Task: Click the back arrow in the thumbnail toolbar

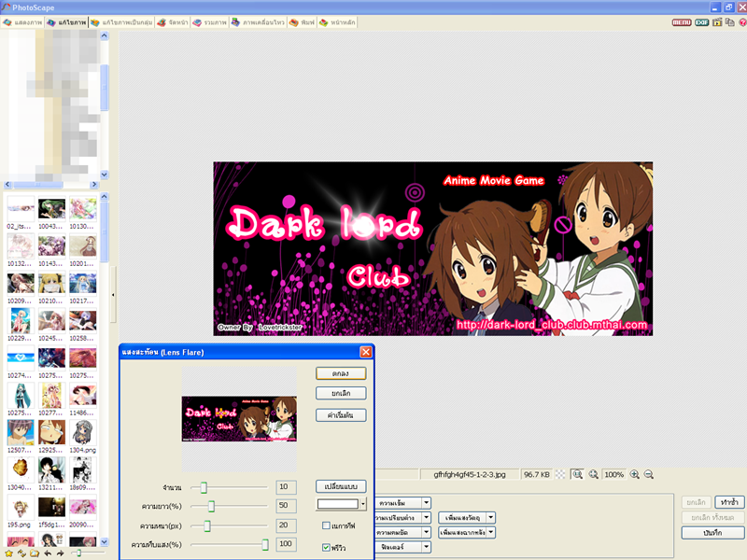Action: click(x=48, y=553)
